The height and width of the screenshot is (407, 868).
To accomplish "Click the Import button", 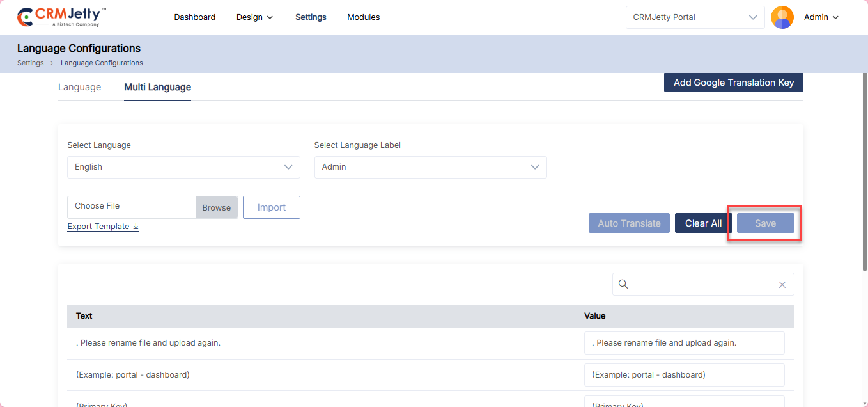I will [271, 207].
